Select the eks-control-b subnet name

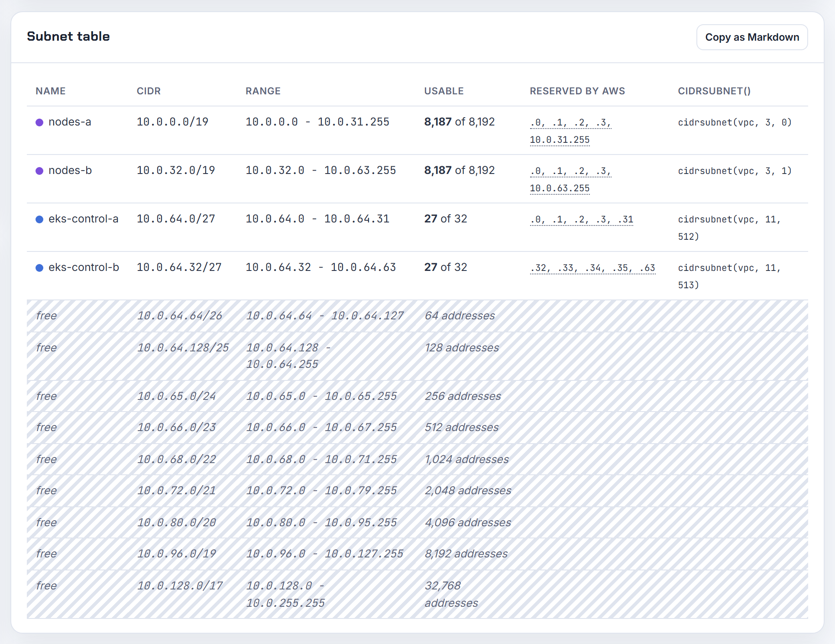pos(84,267)
